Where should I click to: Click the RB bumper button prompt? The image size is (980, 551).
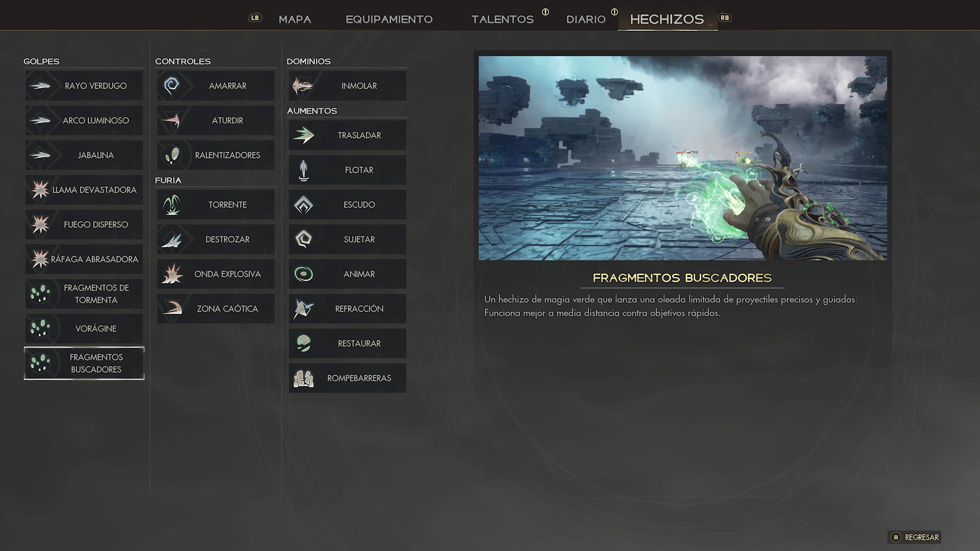725,18
